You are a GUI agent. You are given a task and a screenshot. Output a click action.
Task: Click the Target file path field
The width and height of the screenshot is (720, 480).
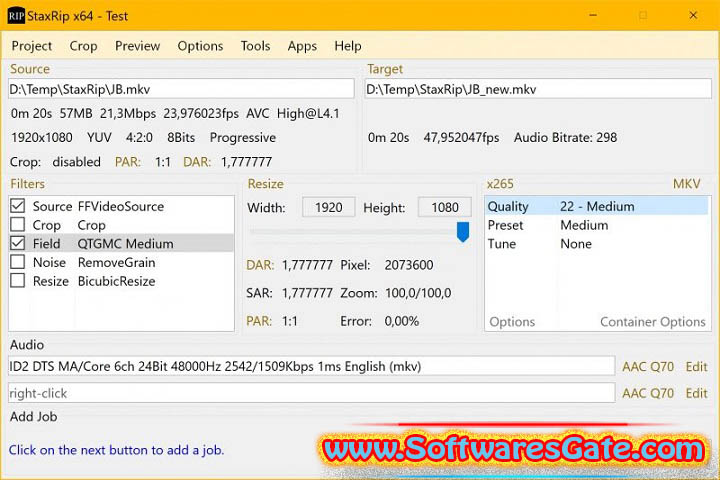click(x=538, y=89)
